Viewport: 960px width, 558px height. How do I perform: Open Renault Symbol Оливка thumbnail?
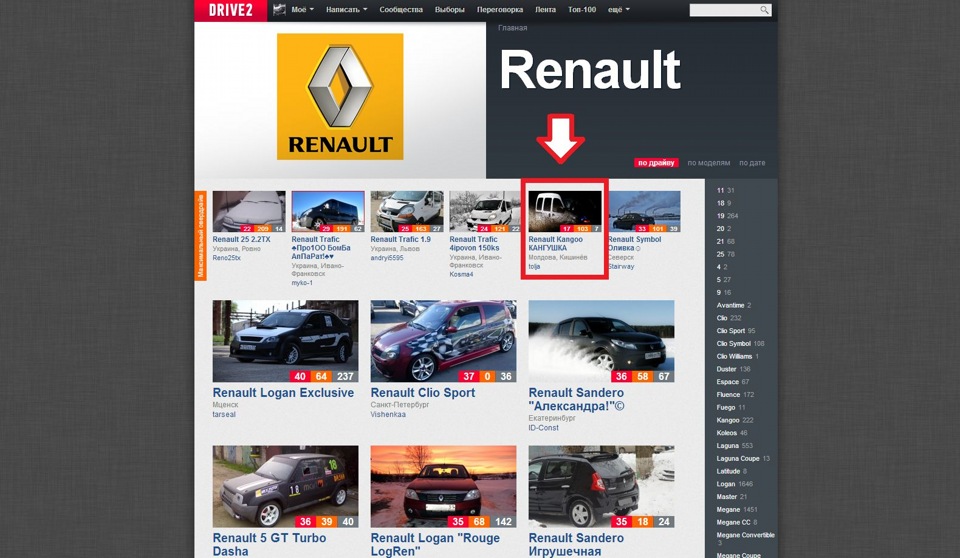[x=644, y=211]
